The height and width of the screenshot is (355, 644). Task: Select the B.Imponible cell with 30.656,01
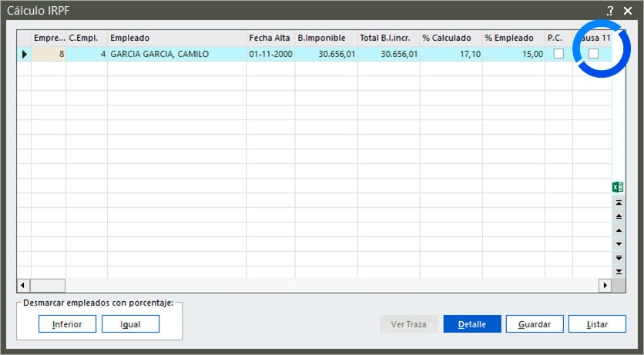click(326, 54)
